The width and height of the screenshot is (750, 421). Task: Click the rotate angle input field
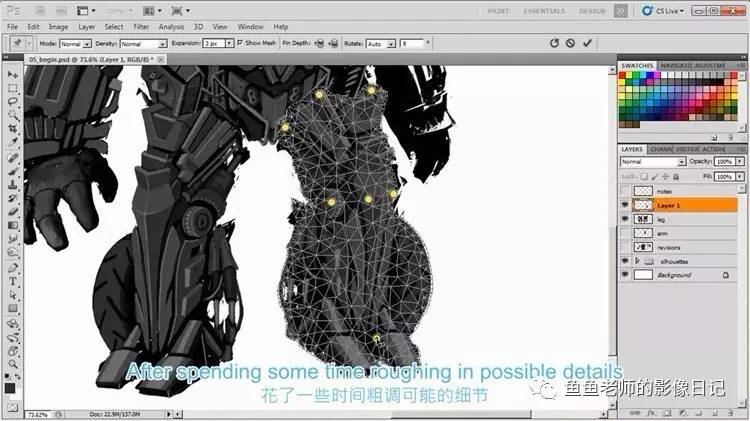(x=411, y=44)
